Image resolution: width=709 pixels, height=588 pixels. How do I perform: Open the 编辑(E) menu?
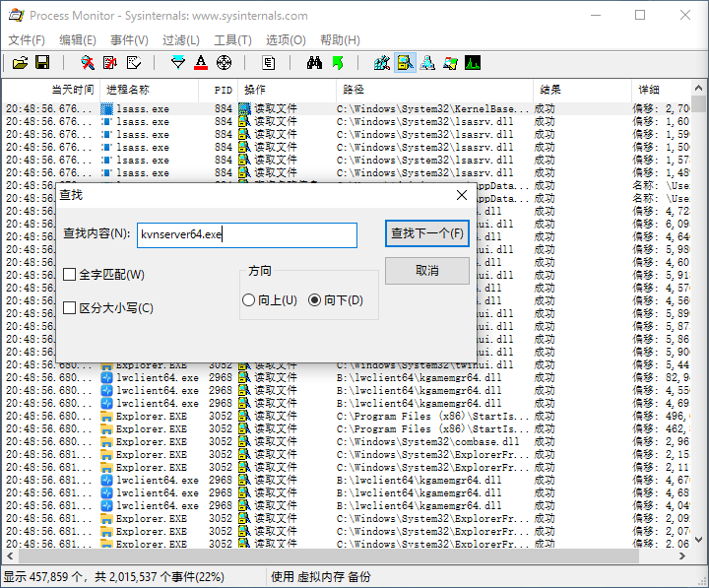[78, 40]
